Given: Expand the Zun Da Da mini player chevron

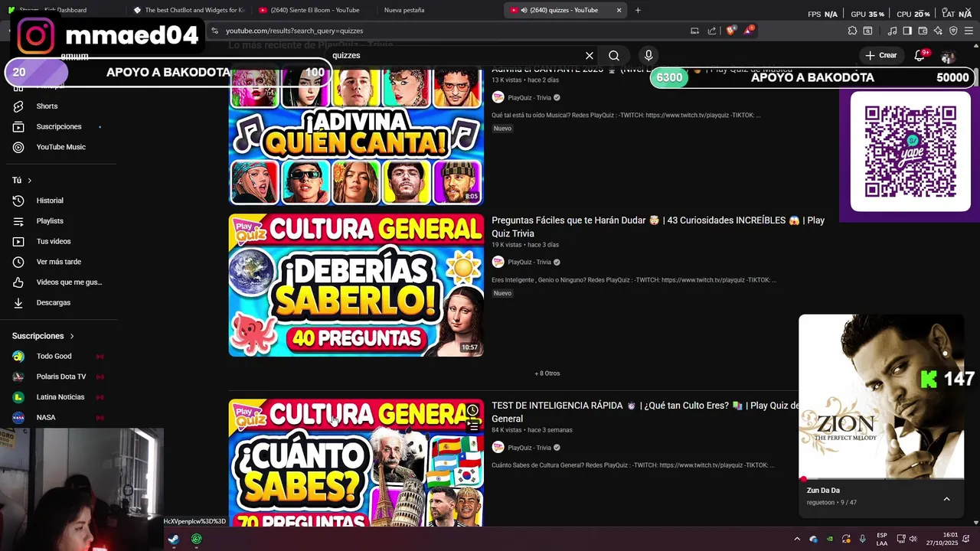Looking at the screenshot, I should [x=946, y=499].
